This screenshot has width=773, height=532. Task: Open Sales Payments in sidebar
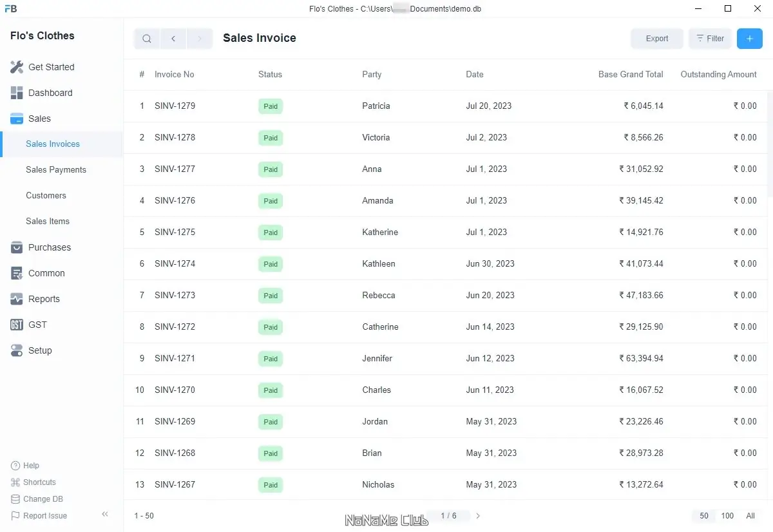click(56, 170)
